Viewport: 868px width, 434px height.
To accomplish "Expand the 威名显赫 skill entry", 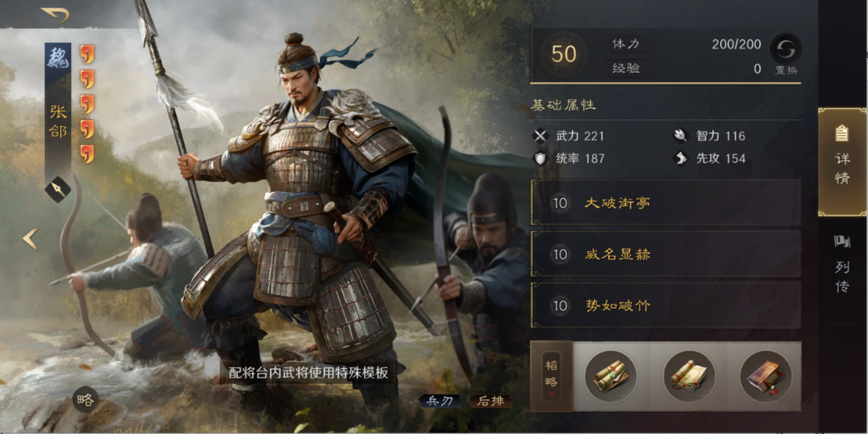I will (666, 255).
